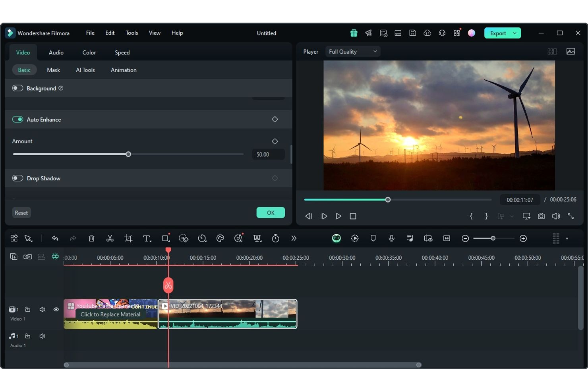Open the Full Quality dropdown
This screenshot has height=392, width=588.
[352, 51]
